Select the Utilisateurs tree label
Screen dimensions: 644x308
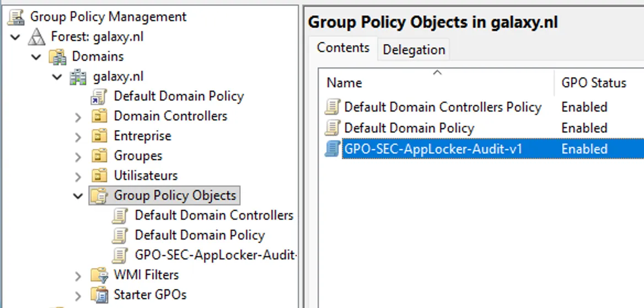pos(146,176)
